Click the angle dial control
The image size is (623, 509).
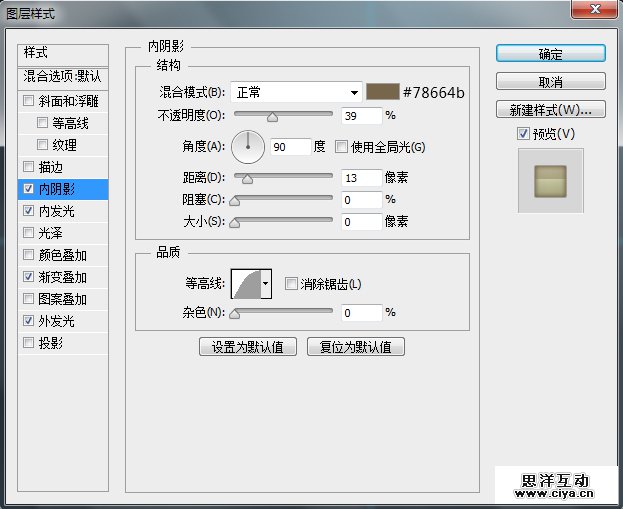coord(248,148)
